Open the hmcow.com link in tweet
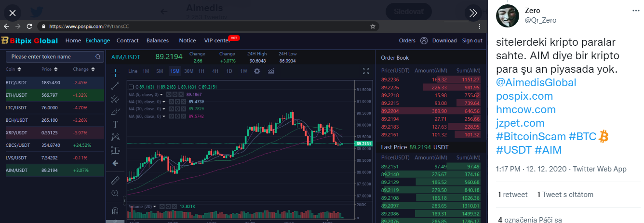The width and height of the screenshot is (644, 223). (526, 109)
